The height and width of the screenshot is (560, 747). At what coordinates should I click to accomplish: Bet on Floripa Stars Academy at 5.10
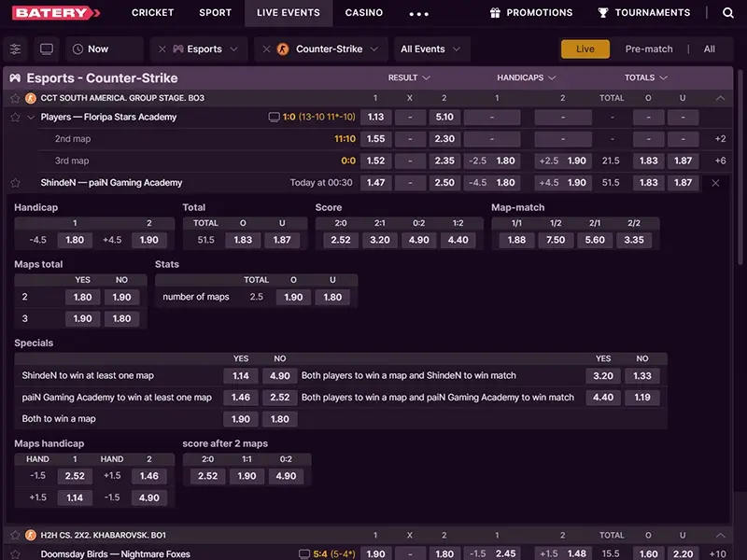(444, 118)
